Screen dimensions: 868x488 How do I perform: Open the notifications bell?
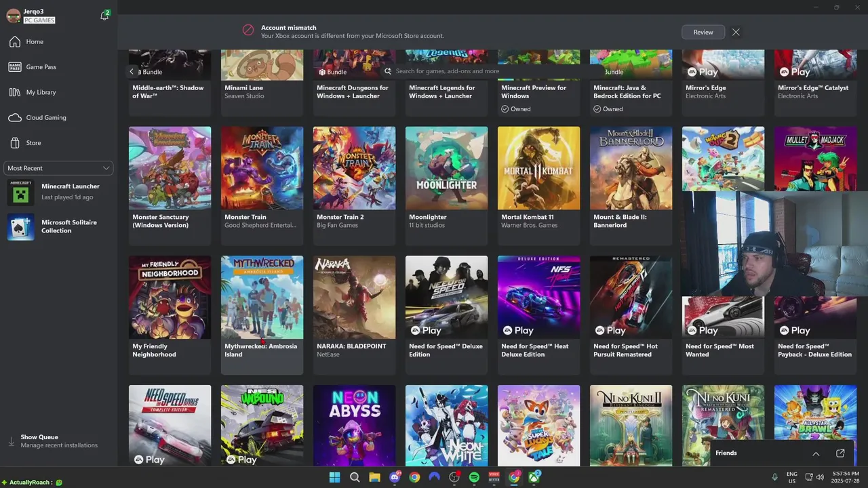(104, 16)
